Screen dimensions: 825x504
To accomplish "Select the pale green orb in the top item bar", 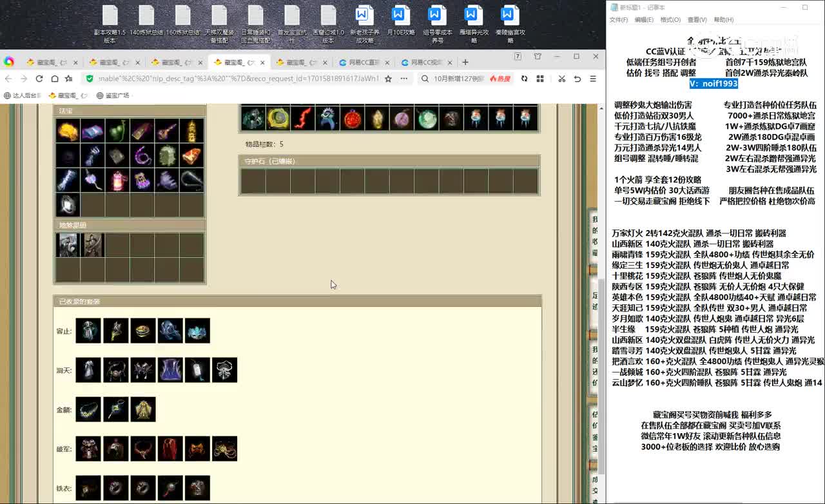I will 427,118.
